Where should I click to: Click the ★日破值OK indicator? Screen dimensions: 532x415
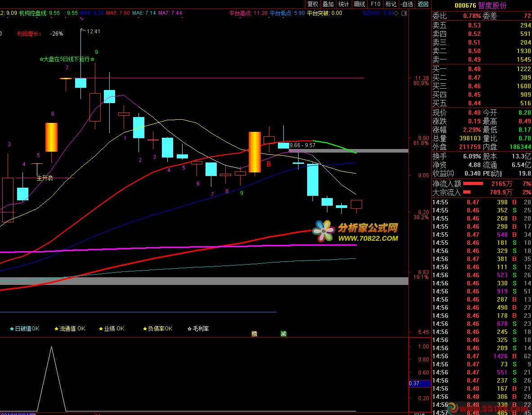24,329
